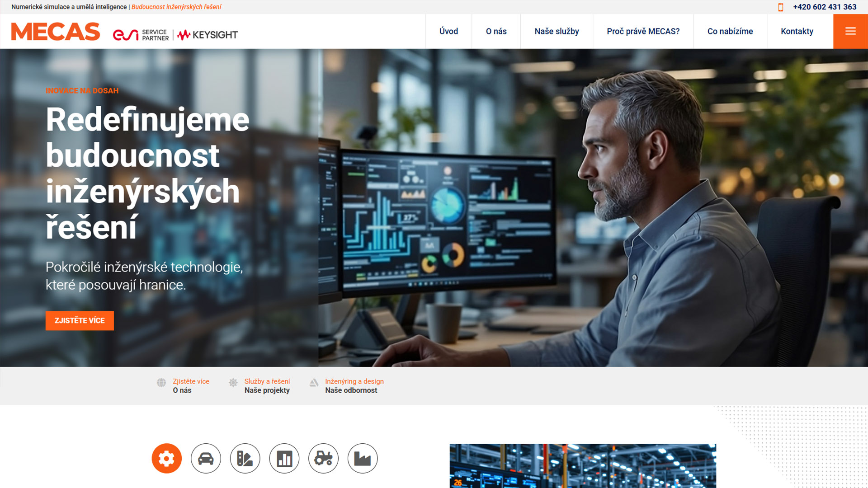
Task: Select the orange gear industry icon
Action: point(166,458)
